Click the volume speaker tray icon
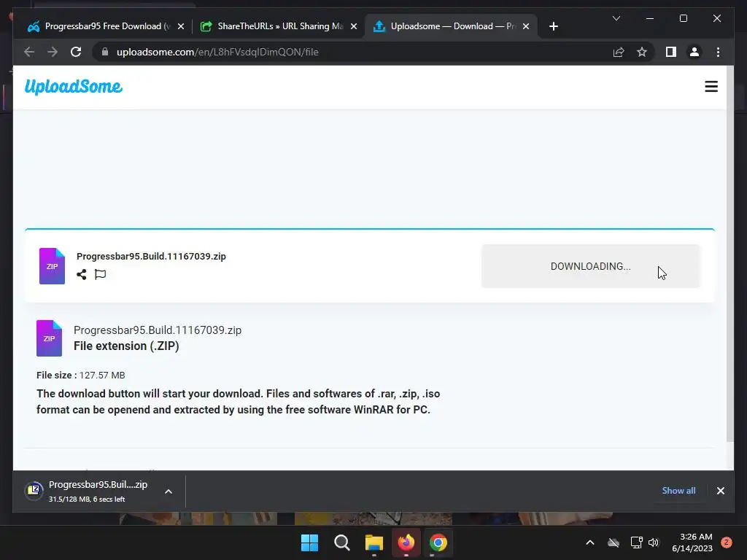Screen dimensions: 747x560 (654, 542)
